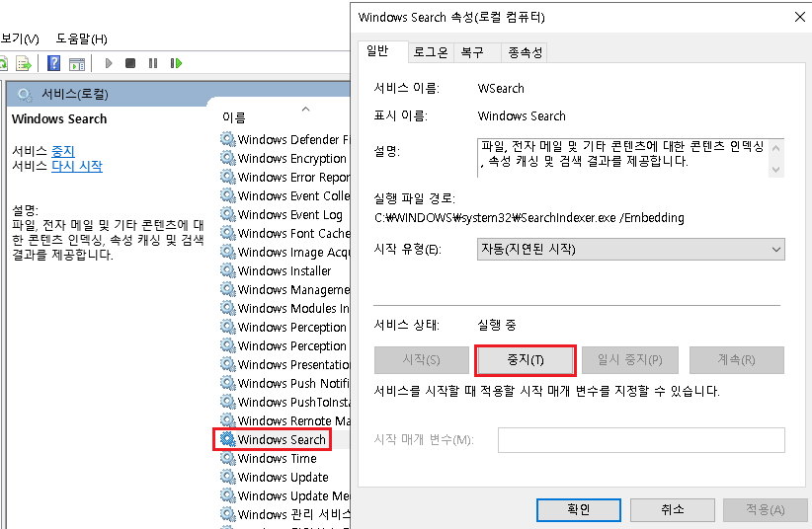Viewport: 812px width, 529px height.
Task: Click the Windows Time gear icon
Action: [x=227, y=458]
